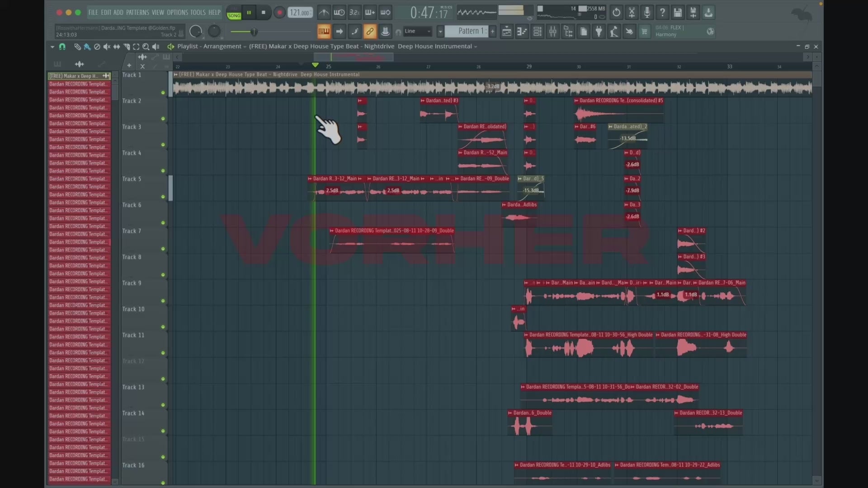Mute Track 9 with its green LED
The width and height of the screenshot is (868, 488).
163,301
